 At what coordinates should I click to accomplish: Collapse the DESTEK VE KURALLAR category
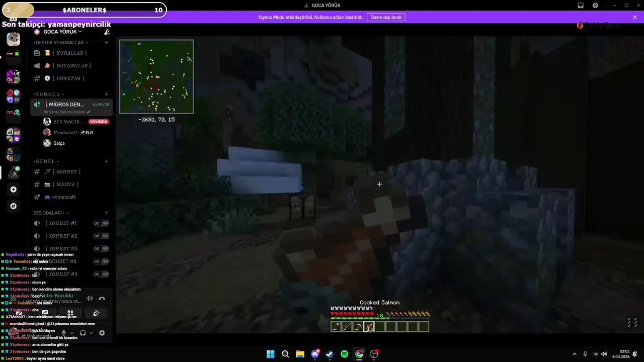[62, 43]
